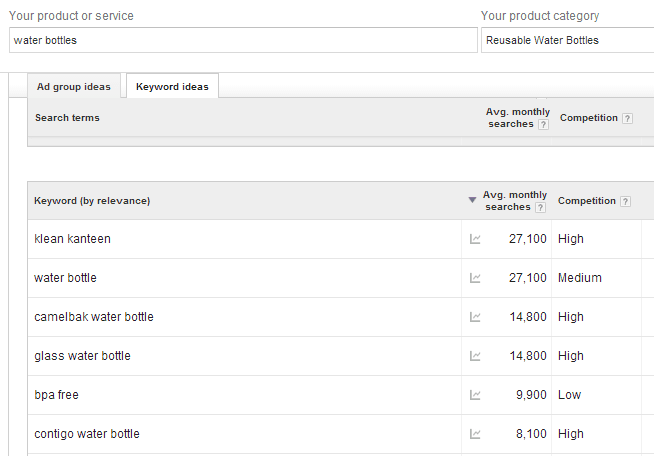Focus the 'Your product or service' input field
This screenshot has height=456, width=654.
[x=243, y=40]
